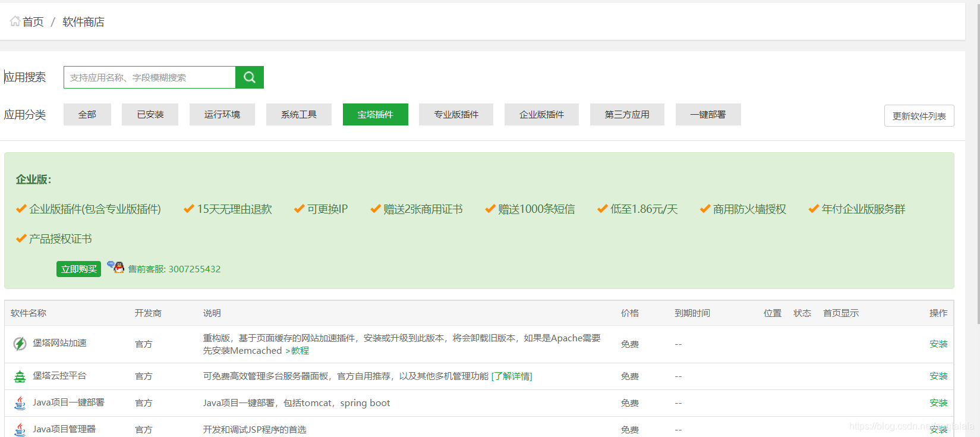This screenshot has width=980, height=437.
Task: Install 堡塔网站加速 via 安装 link
Action: click(938, 344)
